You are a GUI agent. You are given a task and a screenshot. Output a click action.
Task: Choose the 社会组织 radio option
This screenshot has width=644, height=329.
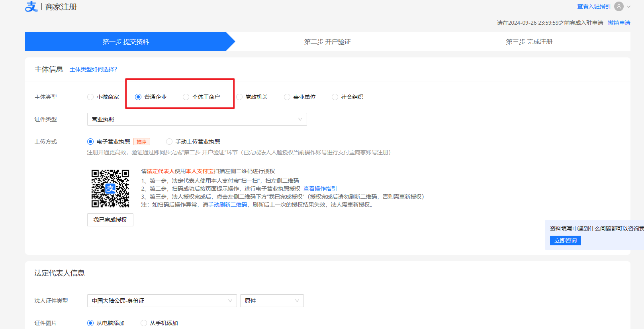pyautogui.click(x=335, y=97)
